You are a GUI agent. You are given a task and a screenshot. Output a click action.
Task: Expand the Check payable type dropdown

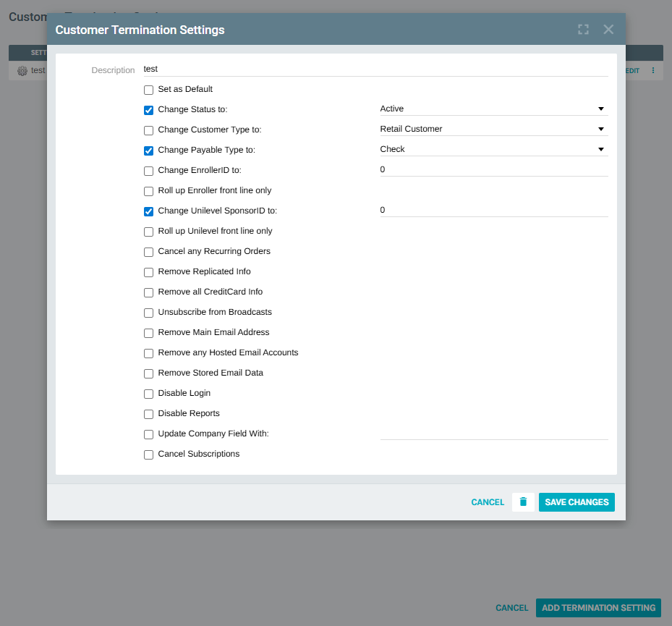601,149
